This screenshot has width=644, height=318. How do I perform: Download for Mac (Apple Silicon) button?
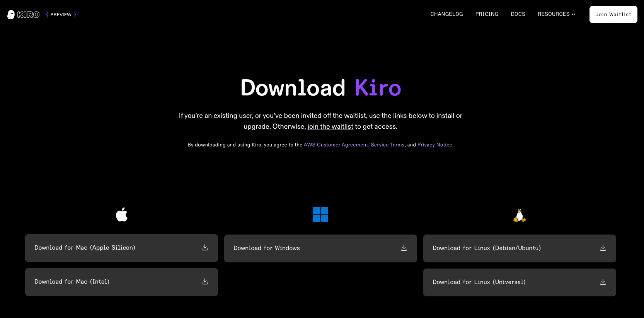pos(121,248)
